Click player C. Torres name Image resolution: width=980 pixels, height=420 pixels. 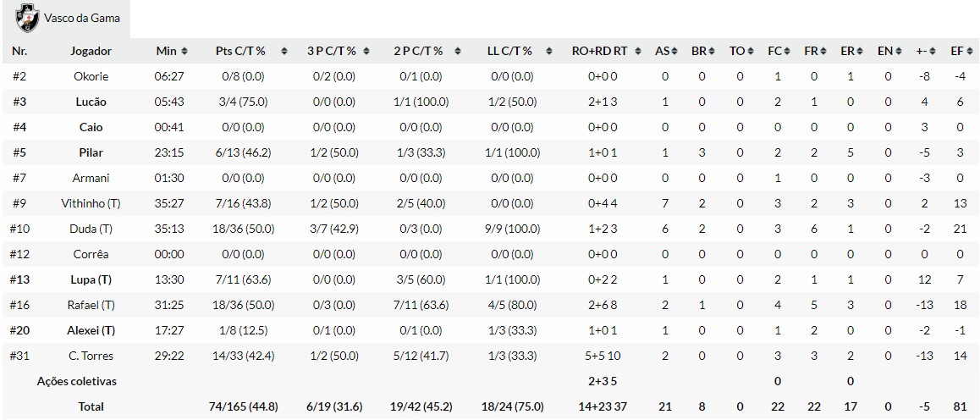tap(91, 356)
